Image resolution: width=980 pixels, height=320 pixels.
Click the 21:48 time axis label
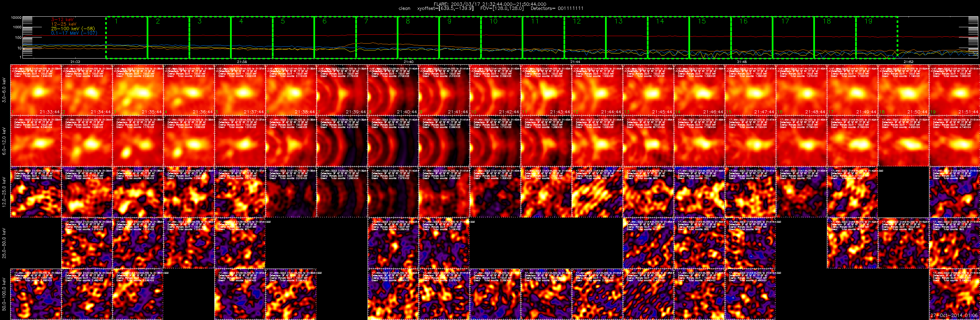pyautogui.click(x=742, y=62)
